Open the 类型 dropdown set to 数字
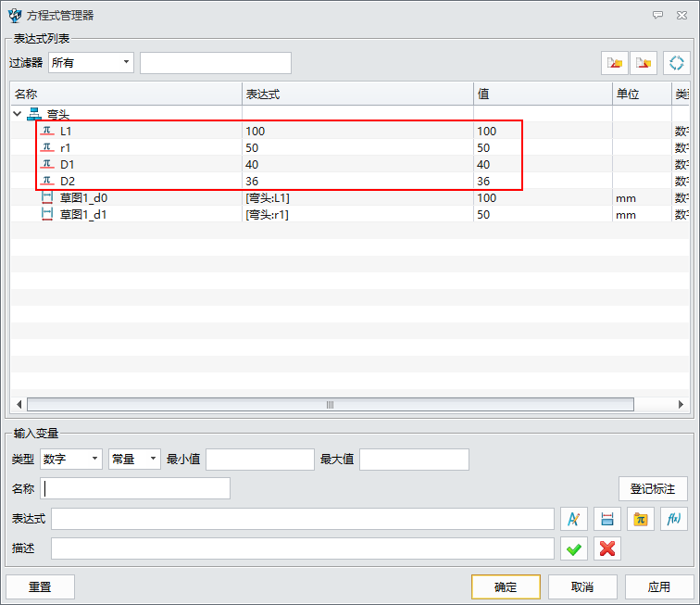Image resolution: width=700 pixels, height=605 pixels. pos(71,460)
